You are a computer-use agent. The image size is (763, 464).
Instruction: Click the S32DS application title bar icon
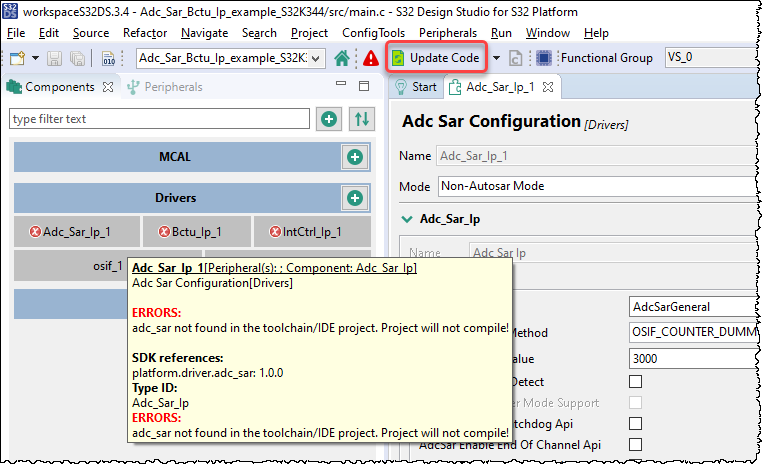10,11
